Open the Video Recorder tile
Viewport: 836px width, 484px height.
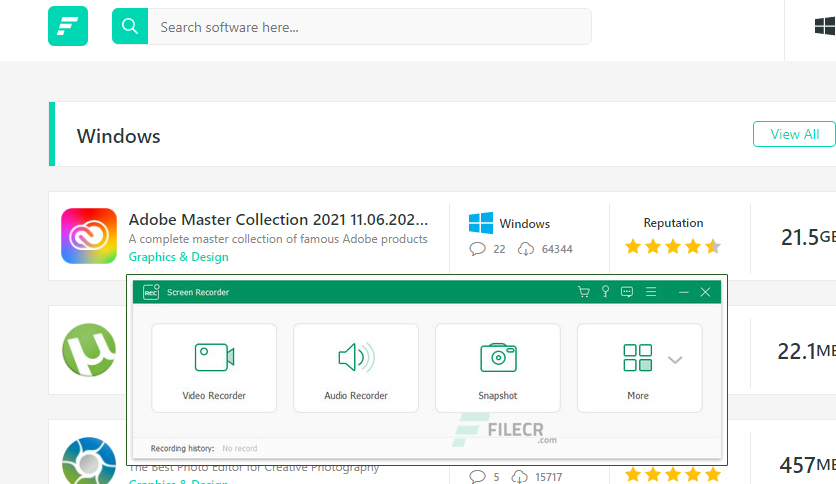[214, 368]
